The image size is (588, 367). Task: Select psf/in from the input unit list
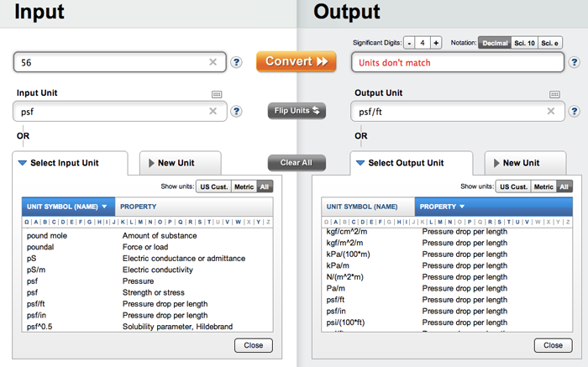coord(38,314)
